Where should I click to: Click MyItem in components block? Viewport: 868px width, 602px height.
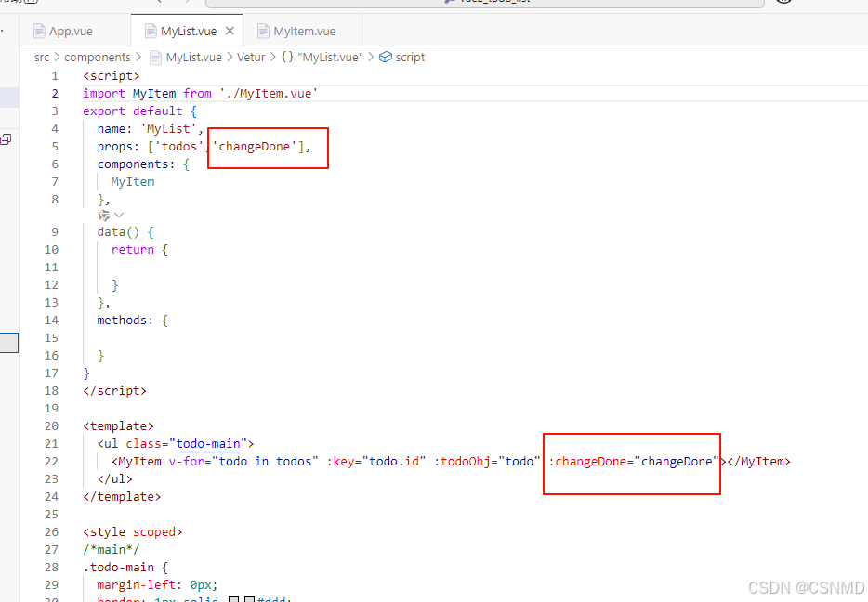coord(133,182)
